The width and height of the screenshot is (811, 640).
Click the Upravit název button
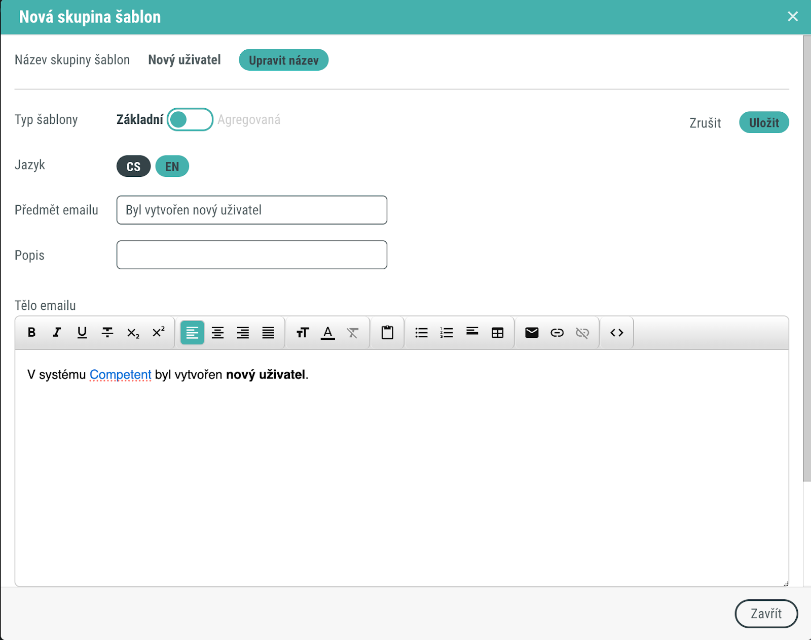(283, 60)
